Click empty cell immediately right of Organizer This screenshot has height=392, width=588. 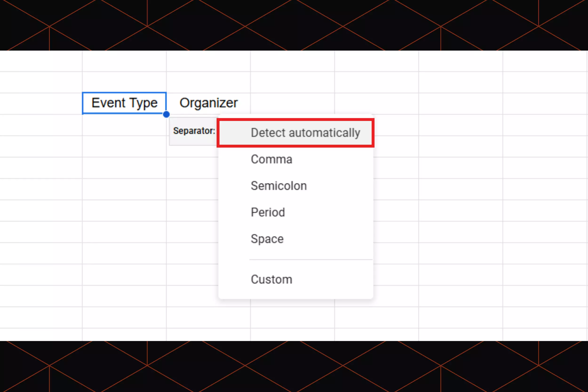click(292, 104)
